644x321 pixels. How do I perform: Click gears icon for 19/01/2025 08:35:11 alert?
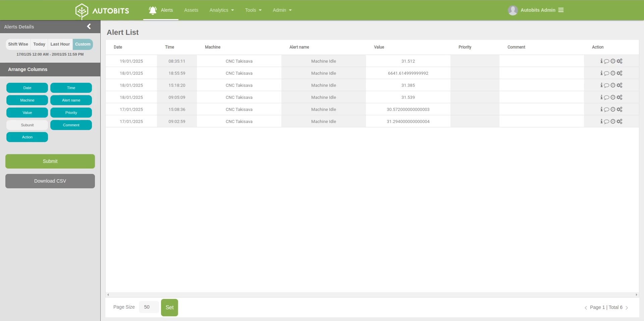[620, 61]
